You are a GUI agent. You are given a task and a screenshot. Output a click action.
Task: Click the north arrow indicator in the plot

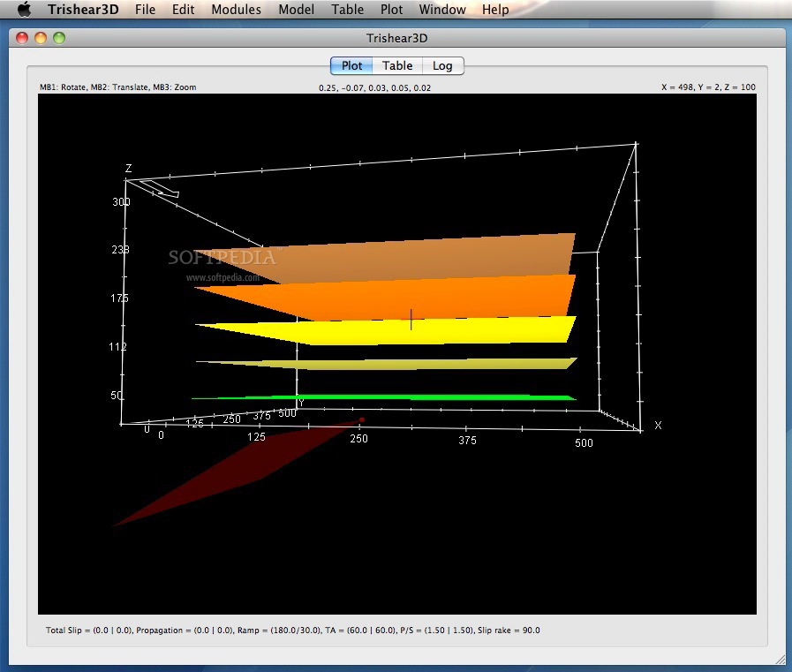(x=160, y=188)
